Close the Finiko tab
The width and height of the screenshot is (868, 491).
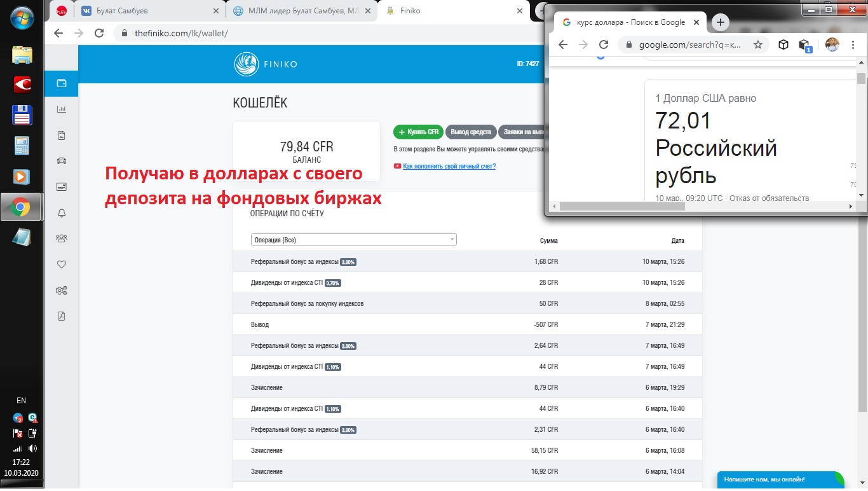(520, 11)
